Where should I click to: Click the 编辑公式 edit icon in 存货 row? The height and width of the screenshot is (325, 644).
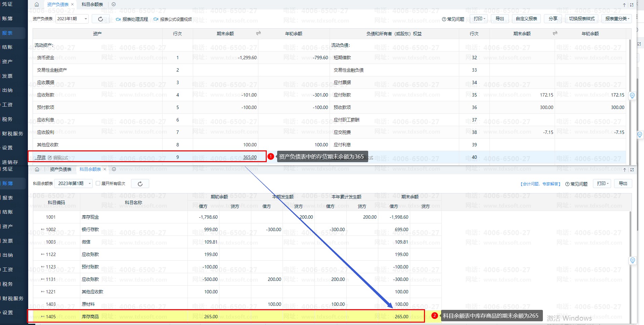[x=50, y=157]
